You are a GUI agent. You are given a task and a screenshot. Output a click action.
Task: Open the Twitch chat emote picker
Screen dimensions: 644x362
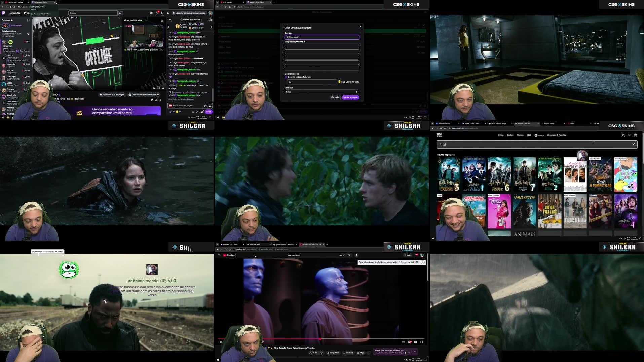pyautogui.click(x=210, y=106)
